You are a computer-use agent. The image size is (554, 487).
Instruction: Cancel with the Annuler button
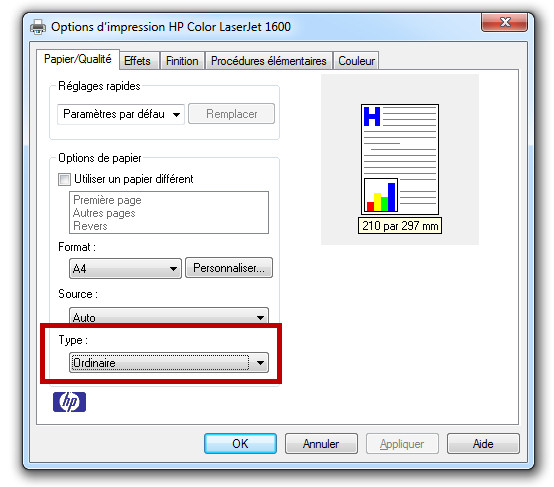pos(321,444)
